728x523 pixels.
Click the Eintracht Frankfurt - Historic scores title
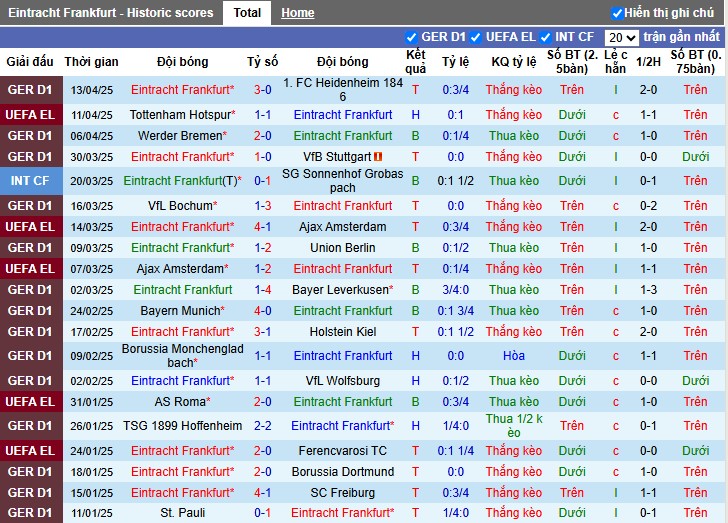(110, 13)
